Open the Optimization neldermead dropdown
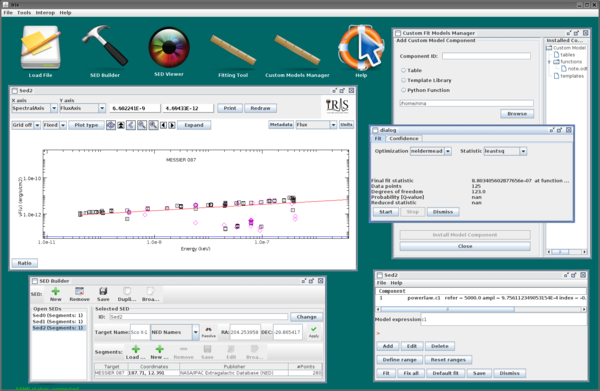600x391 pixels. tap(431, 151)
